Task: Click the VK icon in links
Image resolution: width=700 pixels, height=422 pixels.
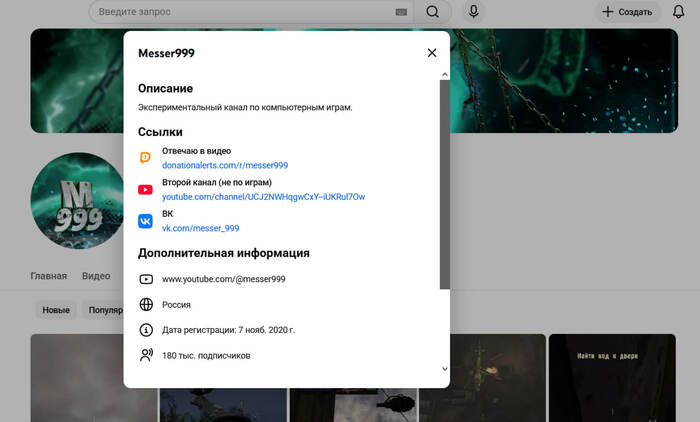Action: point(145,221)
